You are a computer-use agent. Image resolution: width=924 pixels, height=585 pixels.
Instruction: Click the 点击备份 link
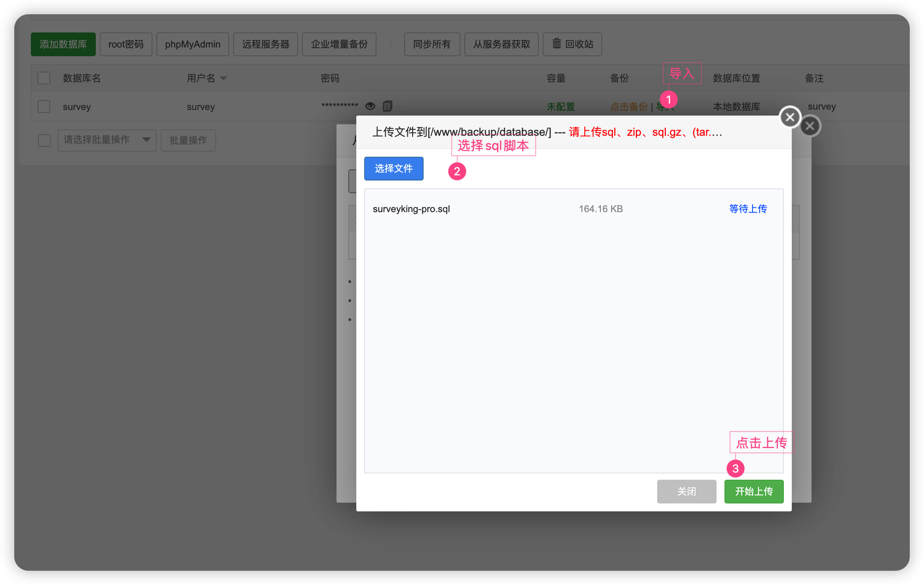[x=629, y=107]
